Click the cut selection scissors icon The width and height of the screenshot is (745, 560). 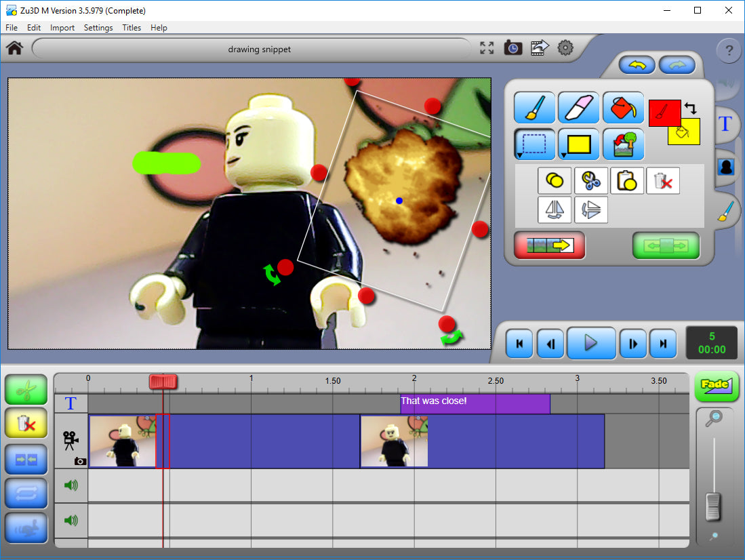pyautogui.click(x=591, y=181)
